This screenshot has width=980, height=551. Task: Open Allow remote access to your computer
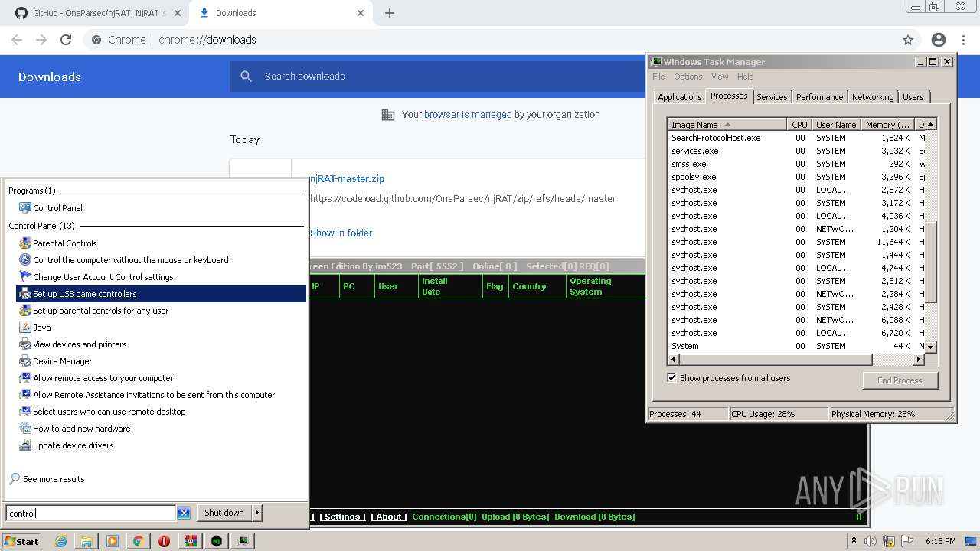103,378
